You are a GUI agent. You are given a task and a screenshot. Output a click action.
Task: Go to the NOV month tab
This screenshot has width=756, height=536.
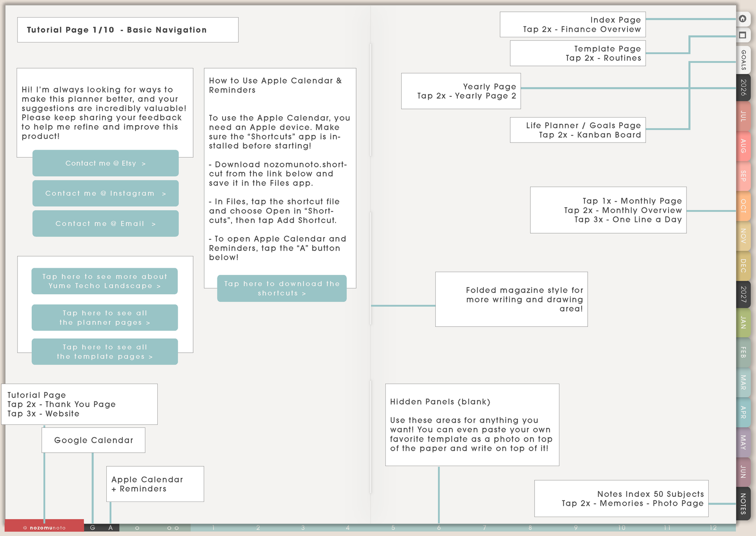click(743, 236)
